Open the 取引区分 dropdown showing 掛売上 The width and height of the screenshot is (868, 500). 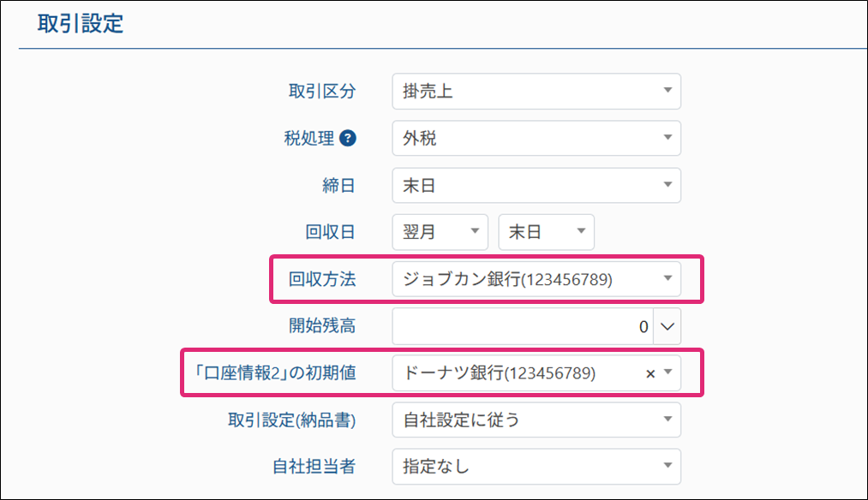(536, 92)
